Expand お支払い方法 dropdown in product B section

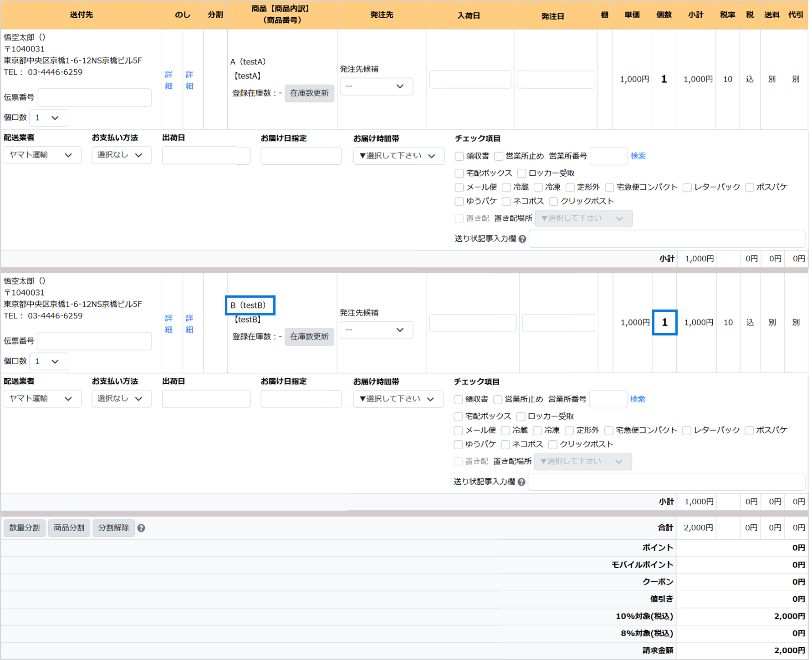(x=121, y=399)
